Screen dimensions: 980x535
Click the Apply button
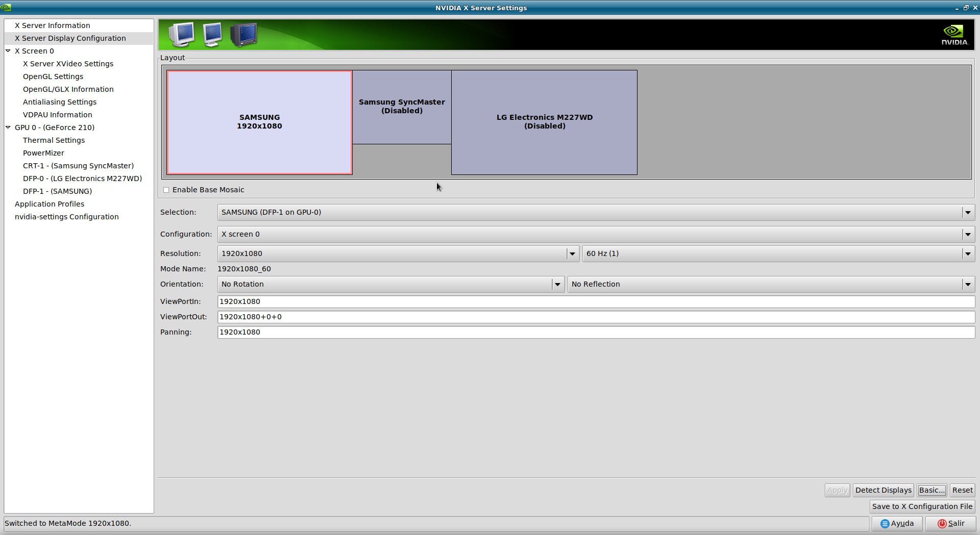pos(837,490)
